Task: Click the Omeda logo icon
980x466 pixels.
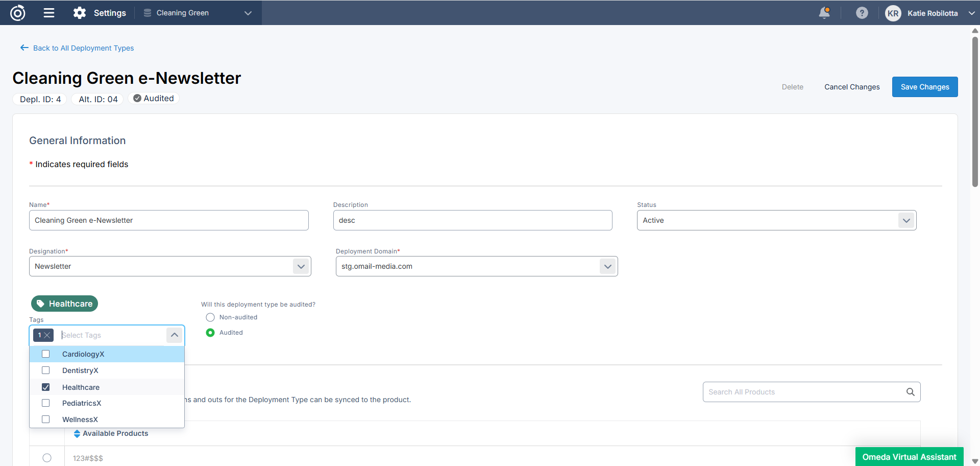Action: coord(18,13)
